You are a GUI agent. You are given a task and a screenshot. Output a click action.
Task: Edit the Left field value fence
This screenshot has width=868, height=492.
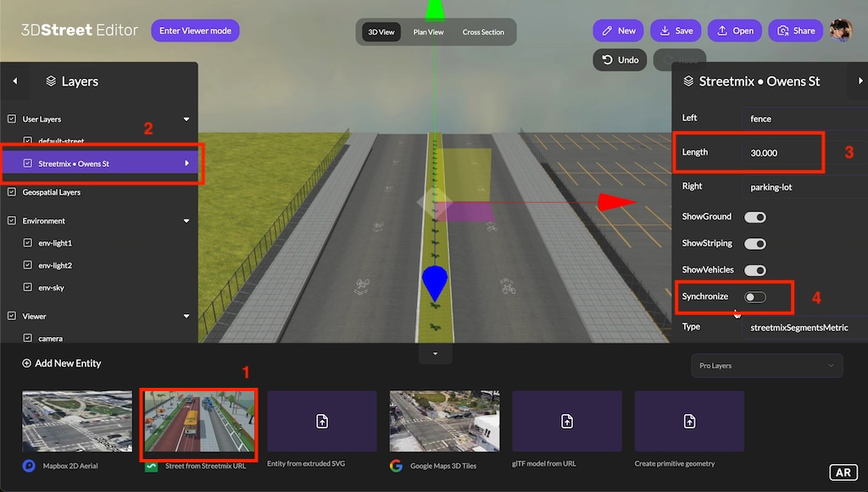pos(804,119)
